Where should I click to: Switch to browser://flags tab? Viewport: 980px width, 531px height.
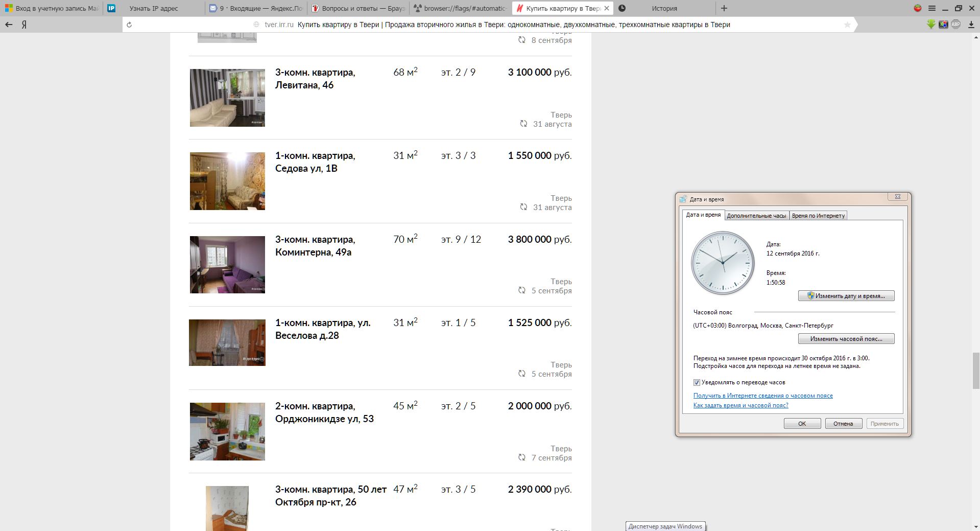[x=461, y=8]
